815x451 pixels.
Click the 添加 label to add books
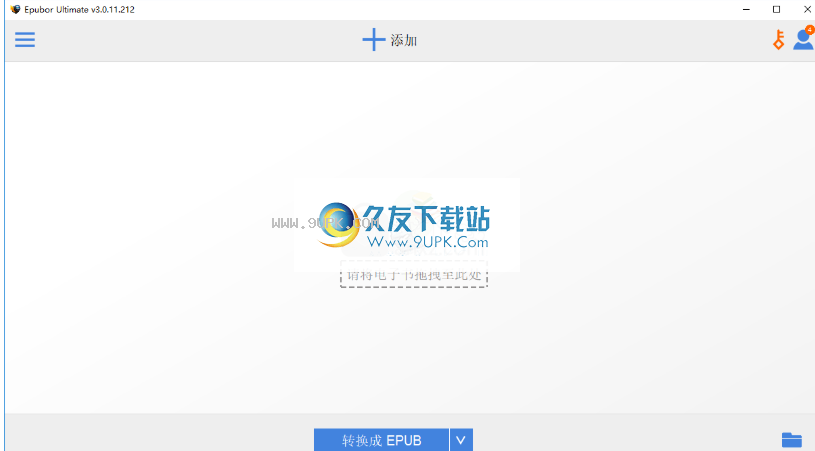click(404, 40)
